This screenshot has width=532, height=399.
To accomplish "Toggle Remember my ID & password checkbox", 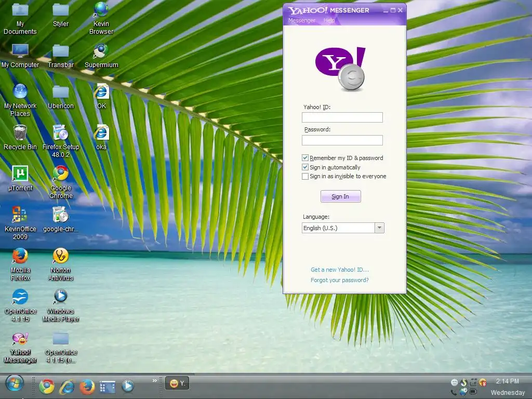I will click(x=305, y=158).
